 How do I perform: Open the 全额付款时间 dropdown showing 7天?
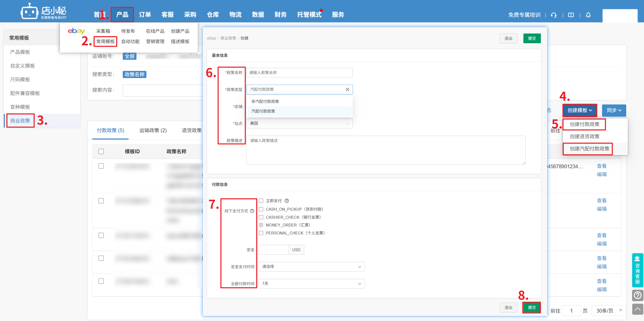point(312,284)
